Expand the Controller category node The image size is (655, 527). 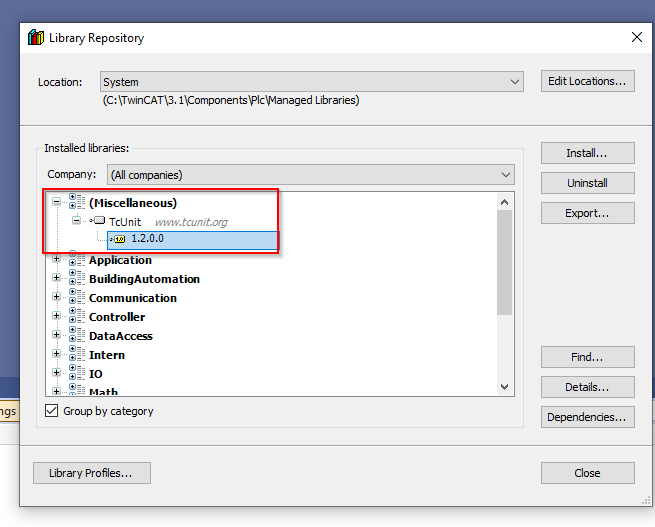pyautogui.click(x=56, y=315)
